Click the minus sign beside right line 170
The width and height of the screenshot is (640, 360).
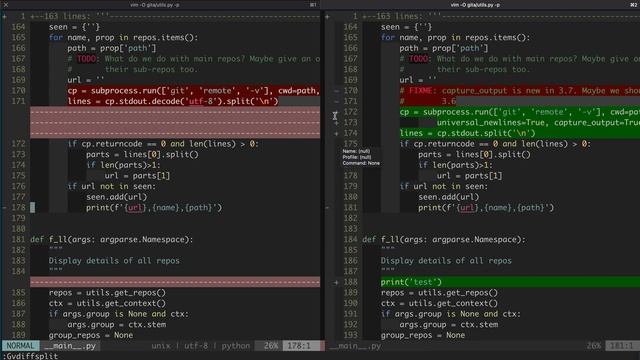(x=336, y=91)
